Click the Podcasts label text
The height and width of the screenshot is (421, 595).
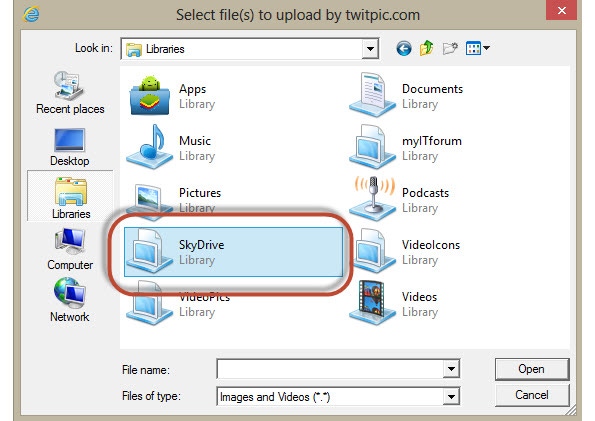click(425, 193)
